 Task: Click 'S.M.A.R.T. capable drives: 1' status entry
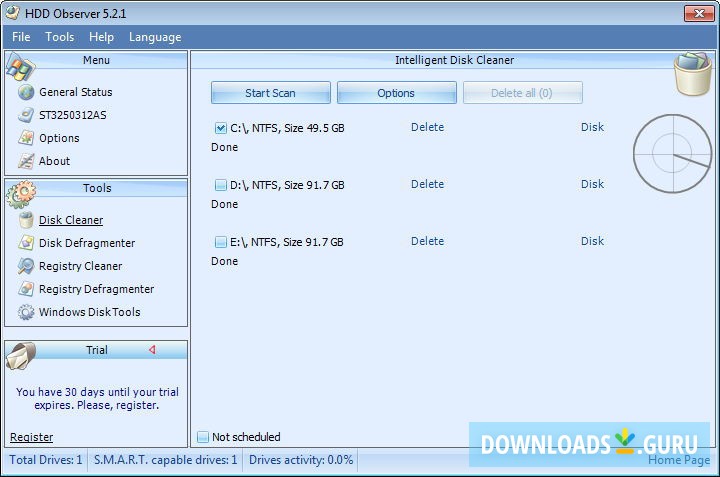tap(166, 460)
